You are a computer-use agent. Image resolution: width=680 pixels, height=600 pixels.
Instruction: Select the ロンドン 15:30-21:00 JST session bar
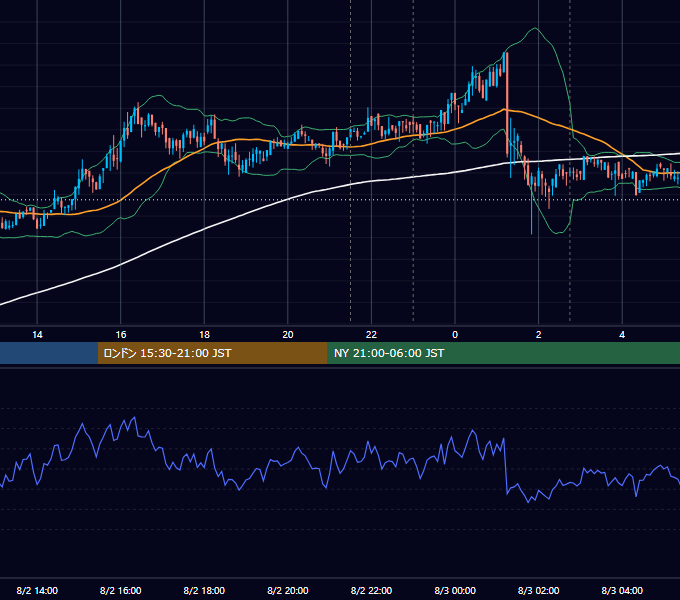pyautogui.click(x=212, y=353)
